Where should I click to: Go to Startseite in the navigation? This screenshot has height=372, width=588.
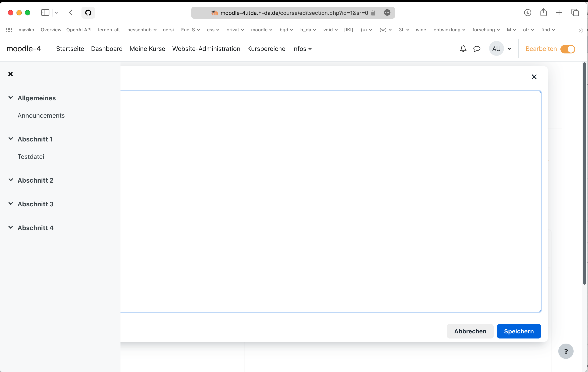[70, 49]
